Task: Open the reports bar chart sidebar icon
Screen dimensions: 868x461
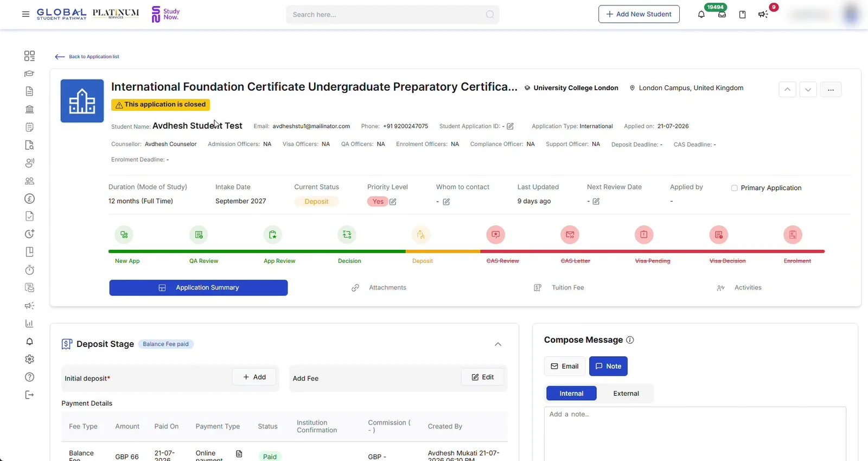Action: point(29,324)
